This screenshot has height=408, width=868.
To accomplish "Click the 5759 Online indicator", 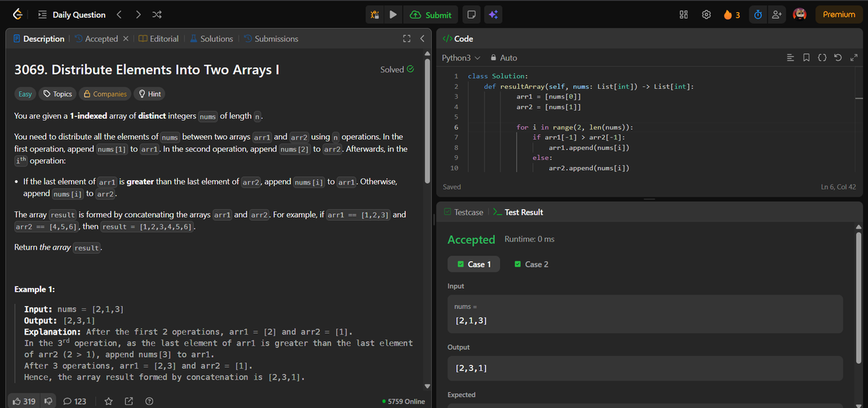I will click(403, 401).
